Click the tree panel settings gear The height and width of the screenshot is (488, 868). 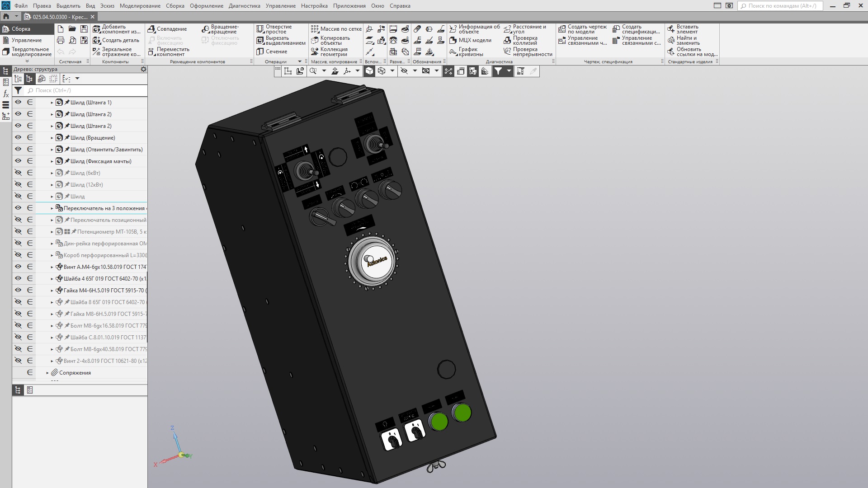click(x=143, y=69)
